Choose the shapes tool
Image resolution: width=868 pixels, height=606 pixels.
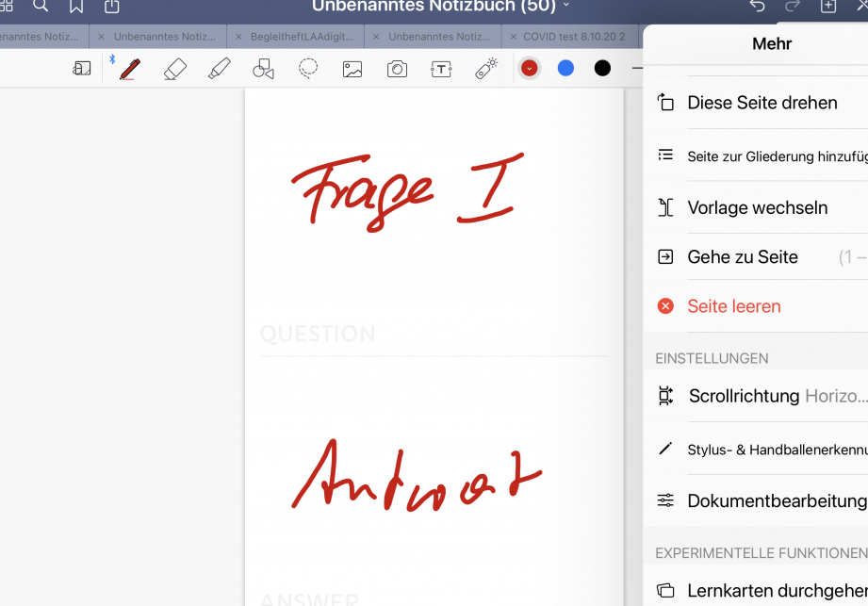pos(263,69)
